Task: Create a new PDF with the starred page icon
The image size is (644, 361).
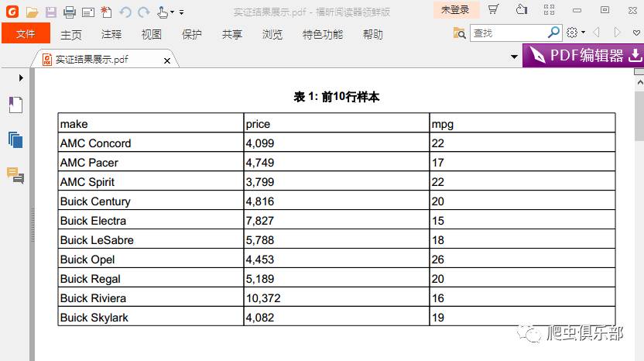Action: point(106,12)
